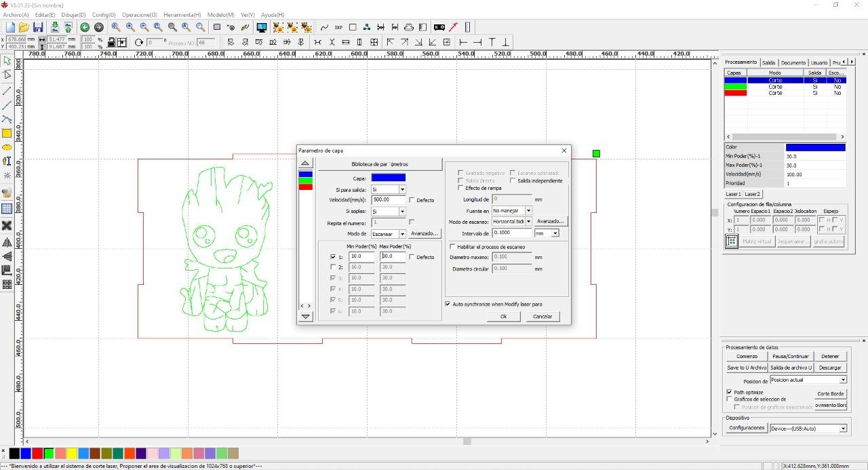This screenshot has width=868, height=470.
Task: Click the Zoom in magnifier icon
Action: point(130,27)
